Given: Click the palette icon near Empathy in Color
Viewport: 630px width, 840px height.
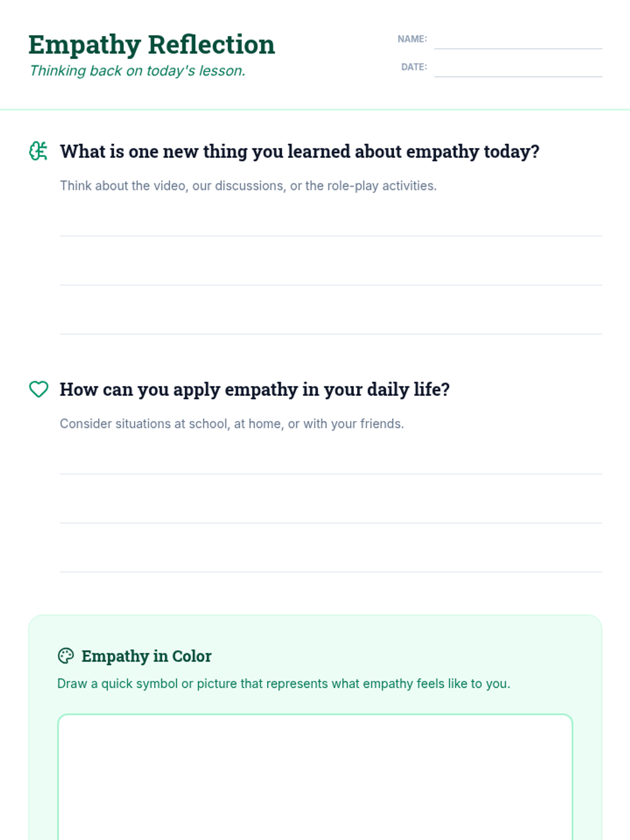Looking at the screenshot, I should tap(66, 656).
